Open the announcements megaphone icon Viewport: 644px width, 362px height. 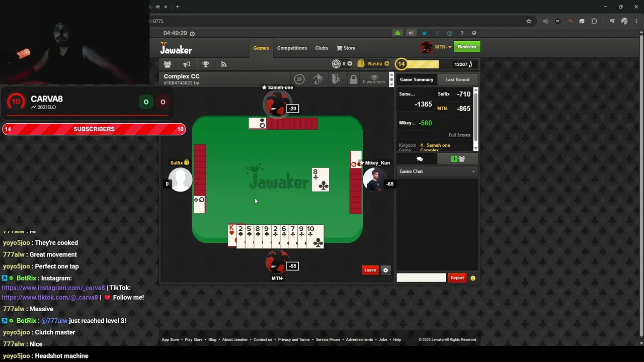[187, 64]
